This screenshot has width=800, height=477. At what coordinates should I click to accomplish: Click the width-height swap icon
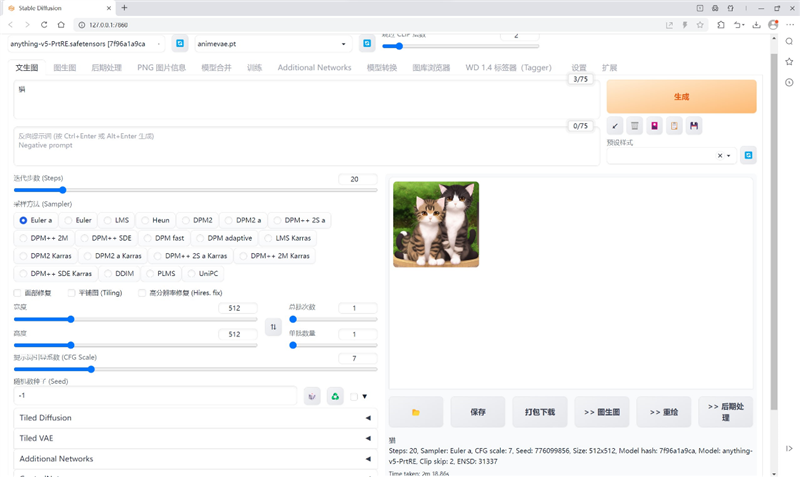click(x=273, y=327)
